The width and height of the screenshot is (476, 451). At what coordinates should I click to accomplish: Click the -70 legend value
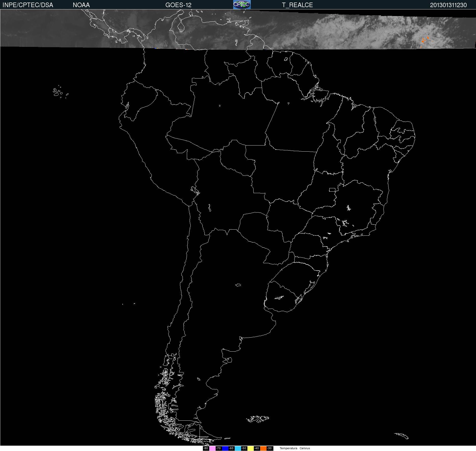click(218, 448)
